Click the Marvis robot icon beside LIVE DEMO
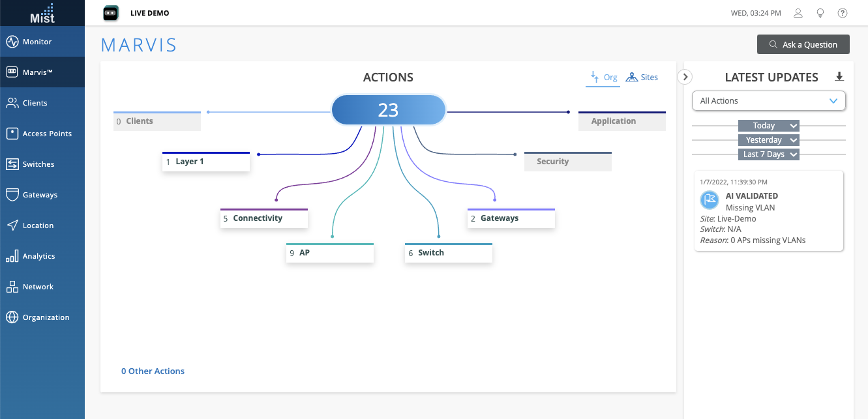The width and height of the screenshot is (868, 419). (x=111, y=13)
